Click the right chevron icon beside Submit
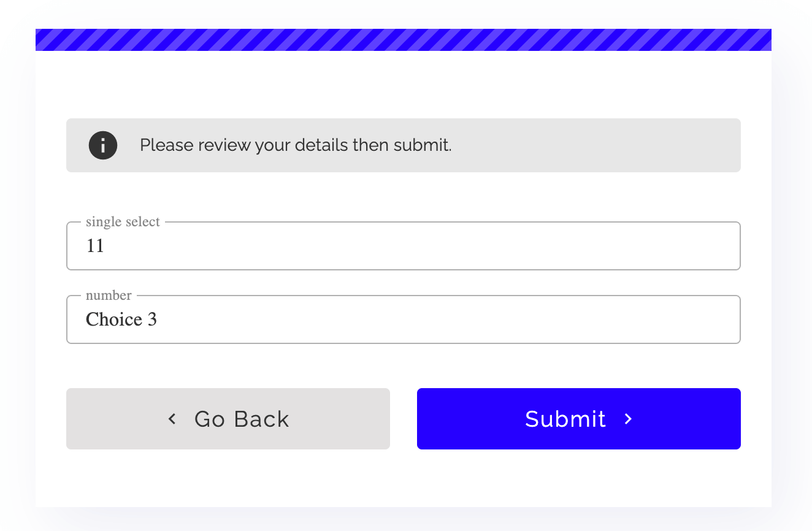This screenshot has width=812, height=531. [628, 419]
